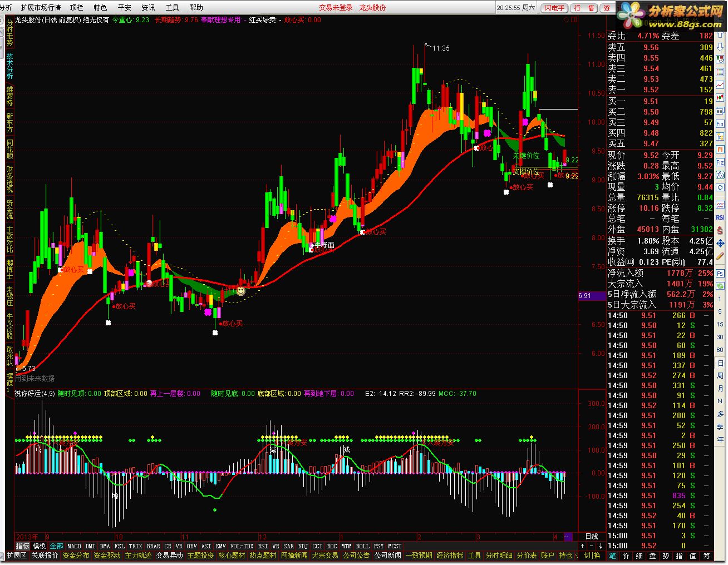Click the 日线 period label button

click(592, 537)
